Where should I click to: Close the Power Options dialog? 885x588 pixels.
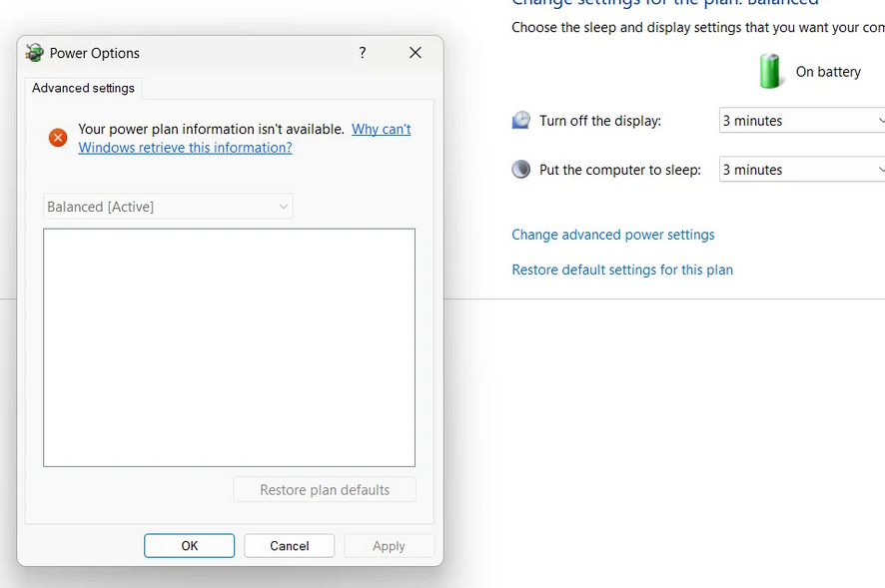tap(416, 53)
